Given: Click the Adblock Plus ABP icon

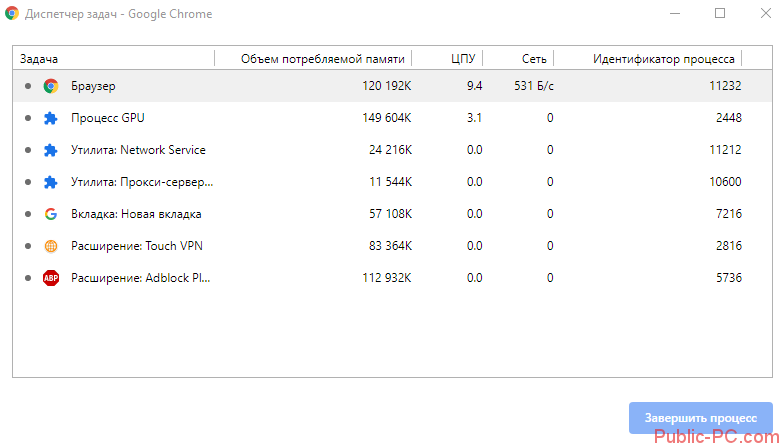Looking at the screenshot, I should (x=50, y=278).
